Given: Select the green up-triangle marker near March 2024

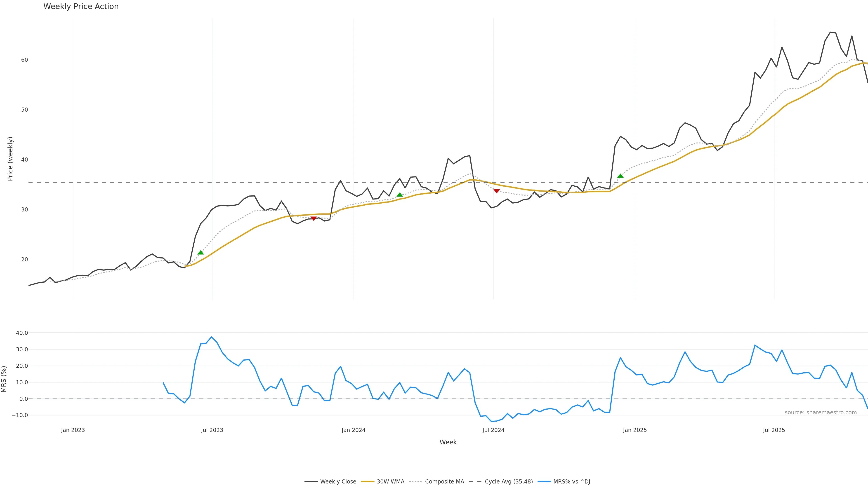Looking at the screenshot, I should pos(400,195).
